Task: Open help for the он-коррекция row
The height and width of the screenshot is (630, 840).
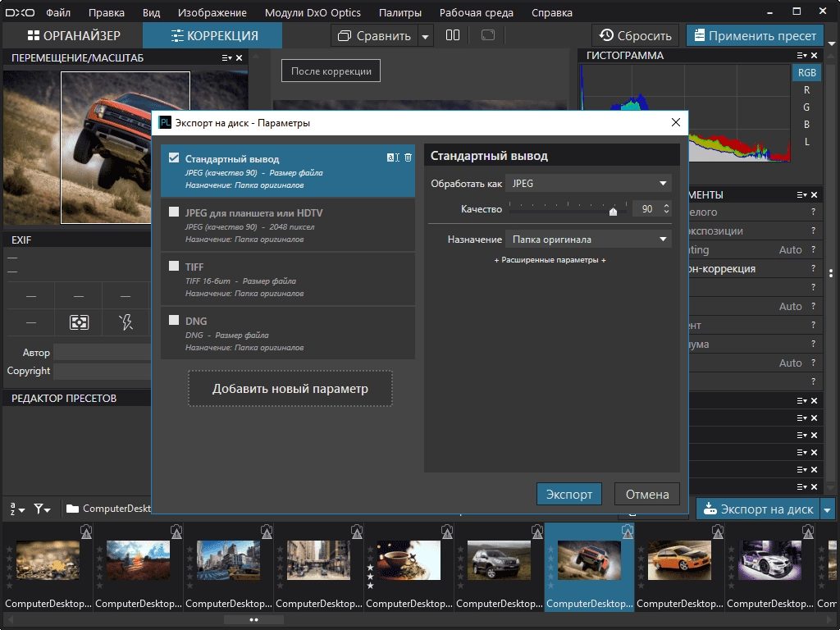Action: 813,268
